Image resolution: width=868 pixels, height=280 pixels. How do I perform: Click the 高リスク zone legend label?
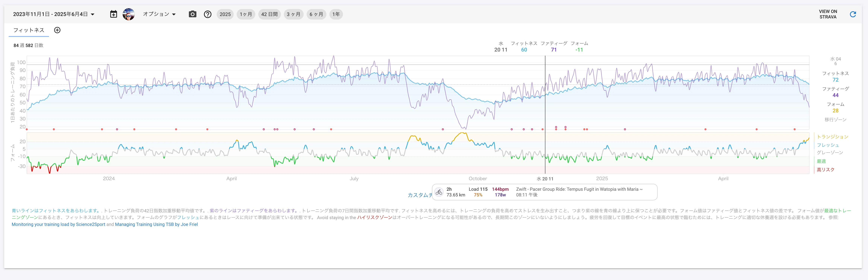pos(825,170)
